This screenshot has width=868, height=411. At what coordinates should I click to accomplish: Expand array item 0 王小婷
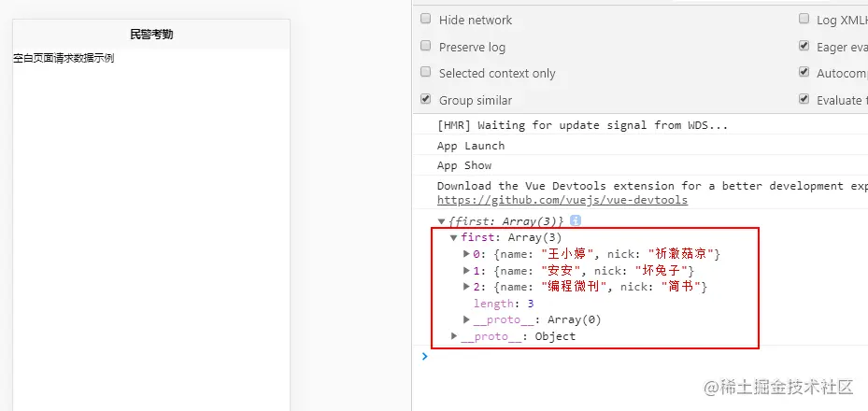tap(466, 254)
